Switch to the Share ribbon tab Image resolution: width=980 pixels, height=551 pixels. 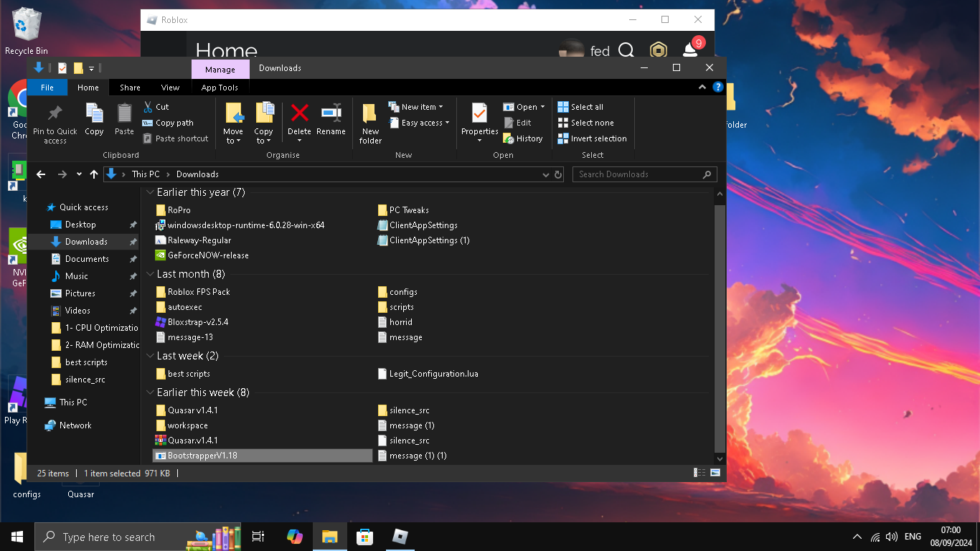(x=130, y=88)
